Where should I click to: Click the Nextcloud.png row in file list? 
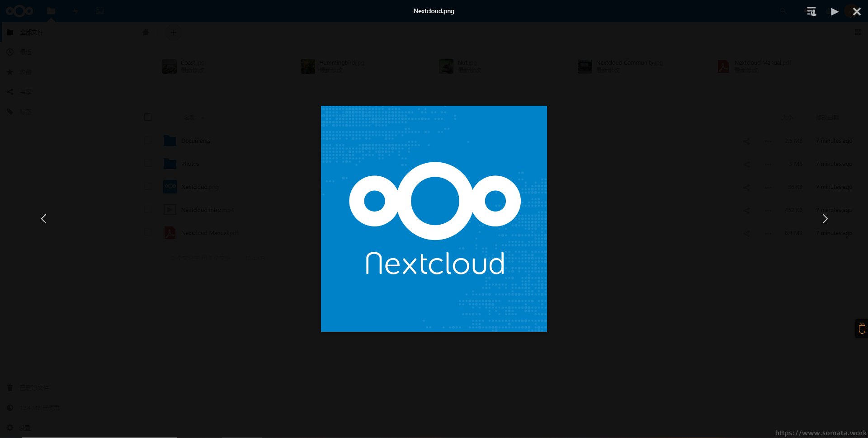pos(200,187)
